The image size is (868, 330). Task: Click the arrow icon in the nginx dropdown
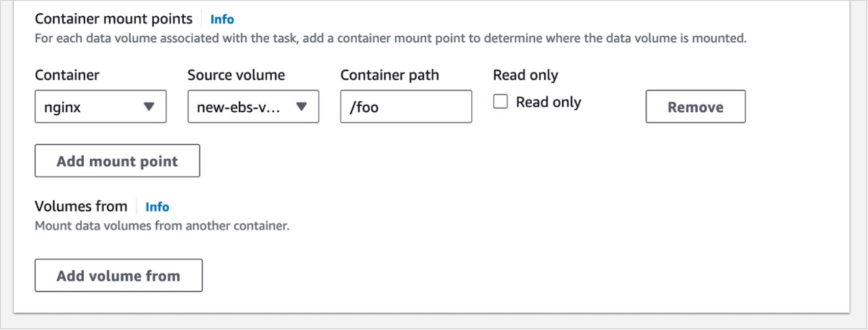149,107
